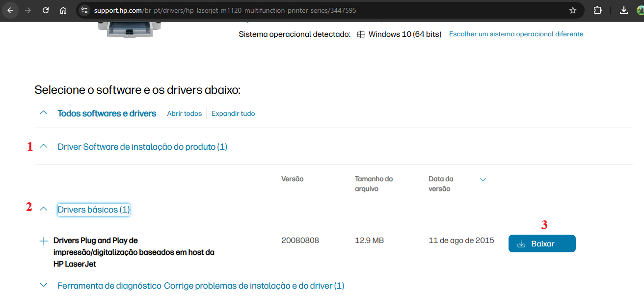Open the browser profile avatar

(640, 10)
